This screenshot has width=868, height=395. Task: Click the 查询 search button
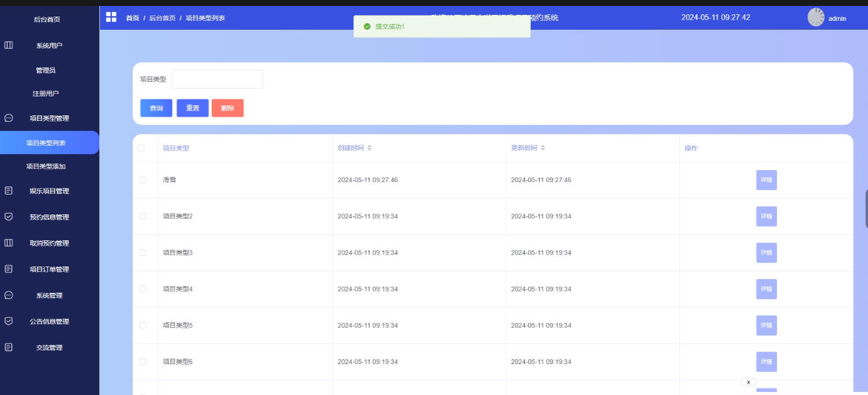156,108
